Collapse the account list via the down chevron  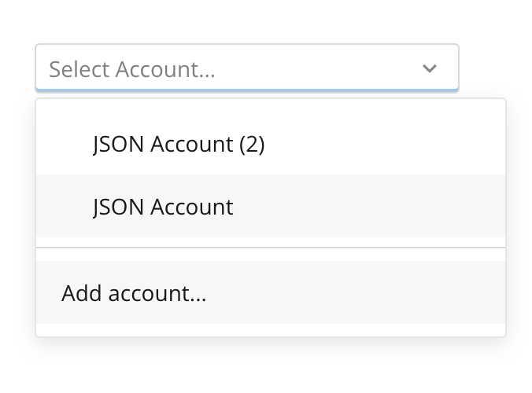[430, 68]
